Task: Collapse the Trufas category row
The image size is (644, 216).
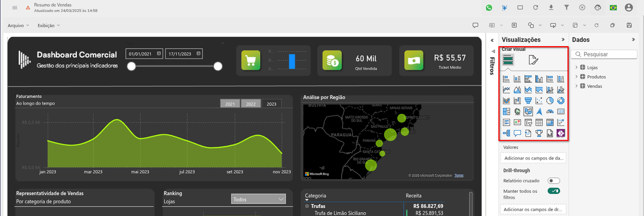Action: [307, 206]
